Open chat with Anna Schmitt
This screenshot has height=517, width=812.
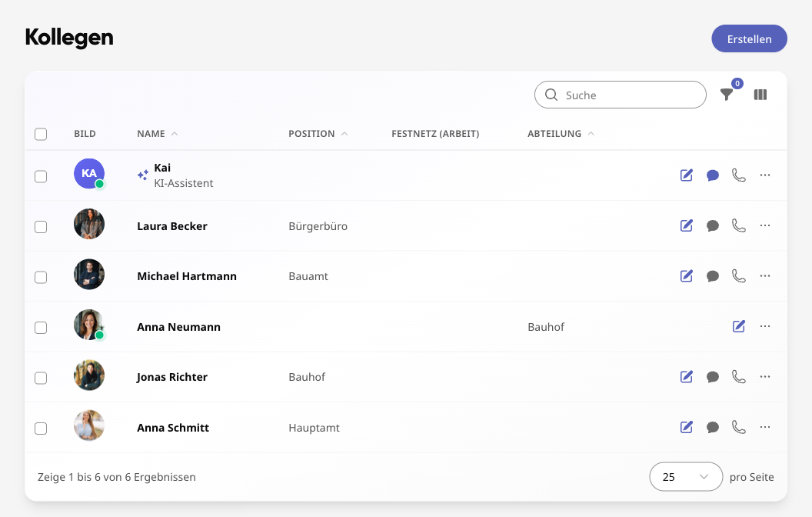click(713, 428)
